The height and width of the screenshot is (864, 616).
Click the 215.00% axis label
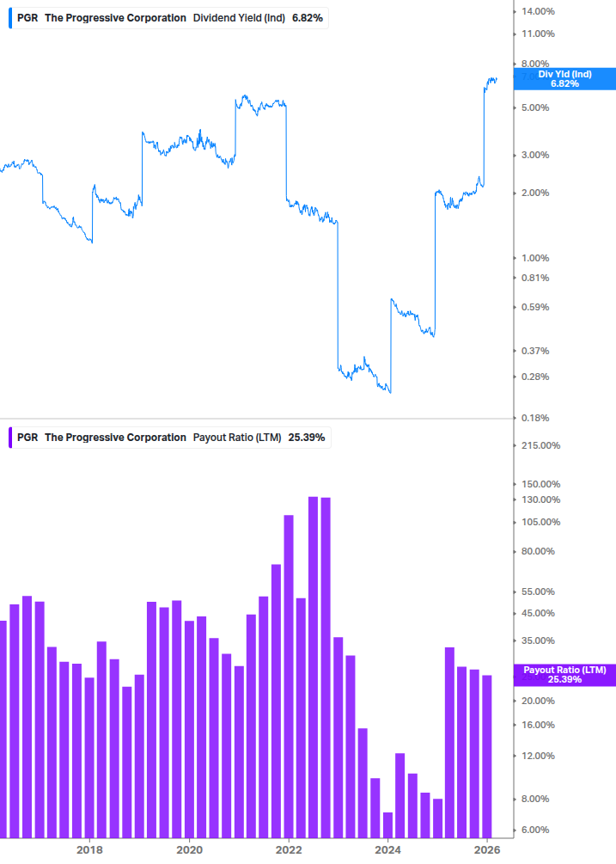tap(540, 446)
